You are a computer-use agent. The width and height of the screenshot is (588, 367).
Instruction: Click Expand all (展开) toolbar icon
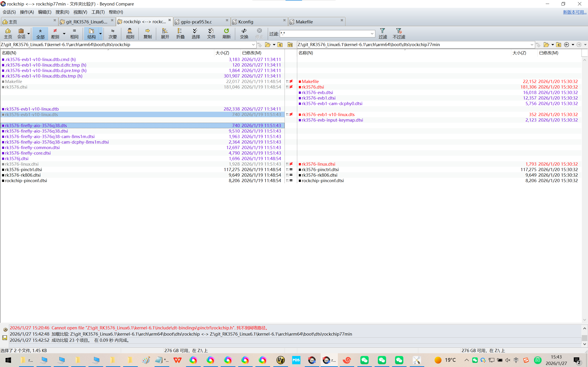coord(165,33)
